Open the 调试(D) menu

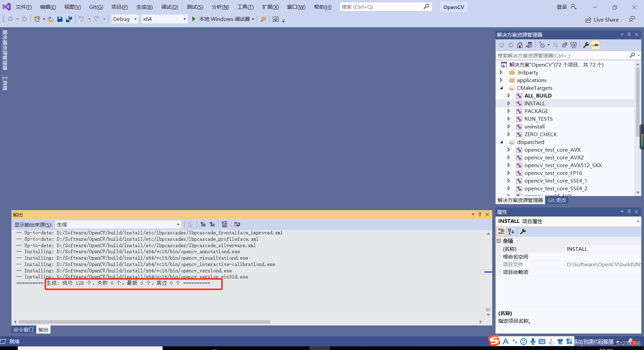click(170, 7)
